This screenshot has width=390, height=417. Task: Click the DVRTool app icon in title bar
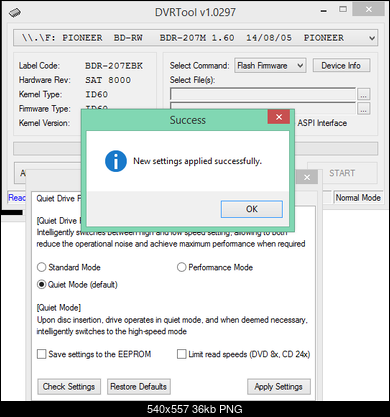15,13
